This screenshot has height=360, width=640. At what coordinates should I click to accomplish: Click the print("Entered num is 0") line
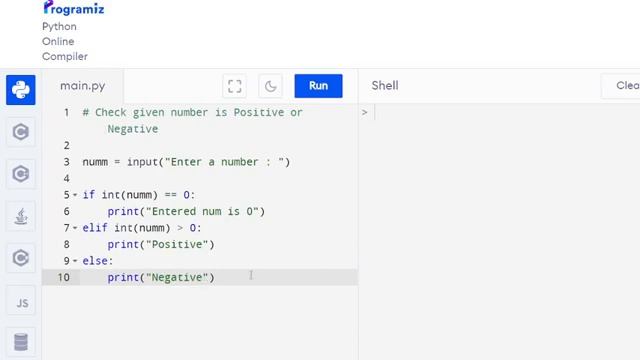tap(186, 211)
